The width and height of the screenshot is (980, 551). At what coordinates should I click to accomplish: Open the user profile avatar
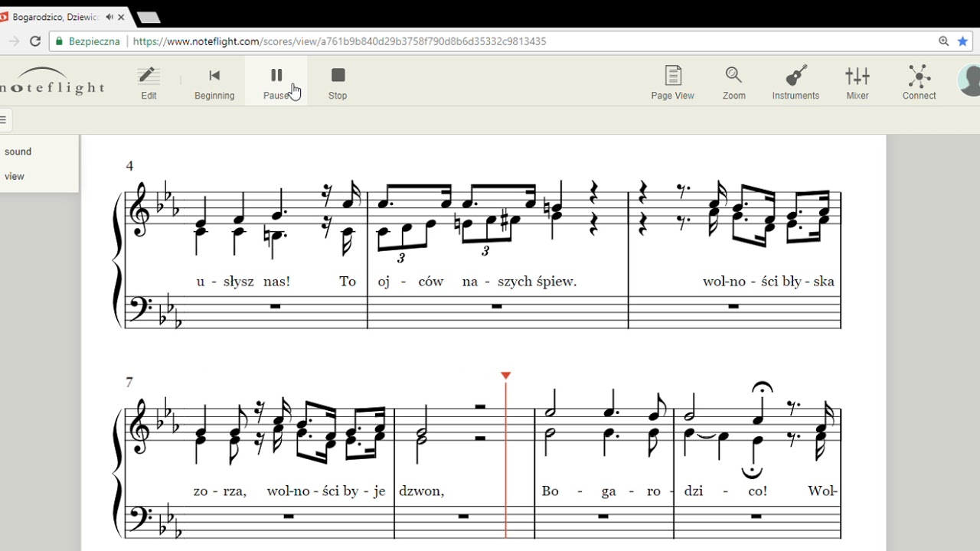click(x=969, y=81)
